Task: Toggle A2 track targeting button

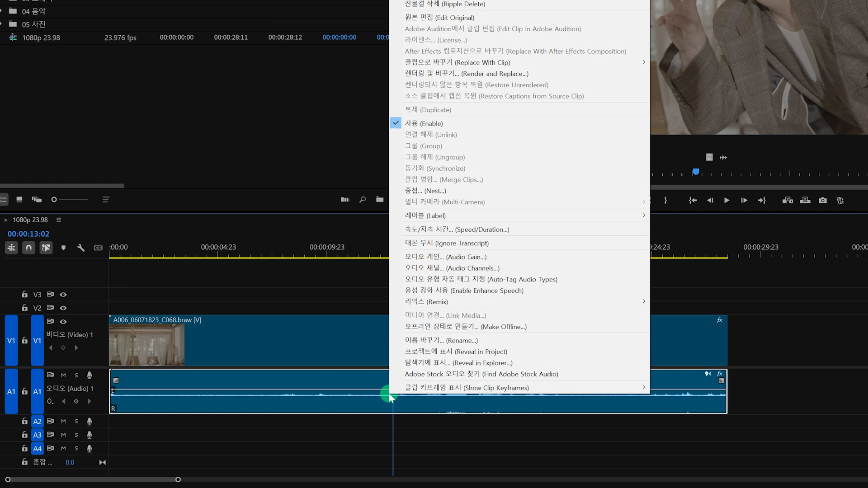Action: click(37, 421)
